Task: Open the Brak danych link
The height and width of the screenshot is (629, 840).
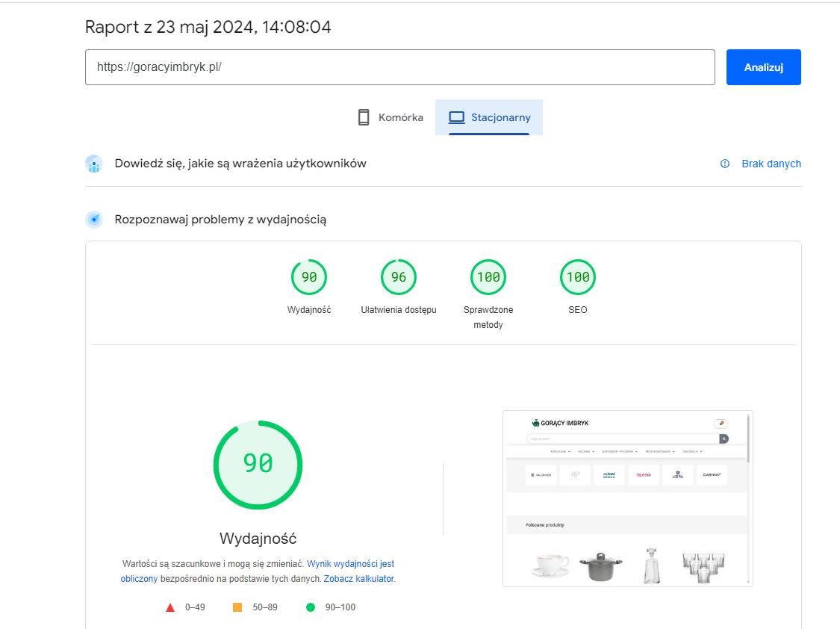Action: click(771, 164)
